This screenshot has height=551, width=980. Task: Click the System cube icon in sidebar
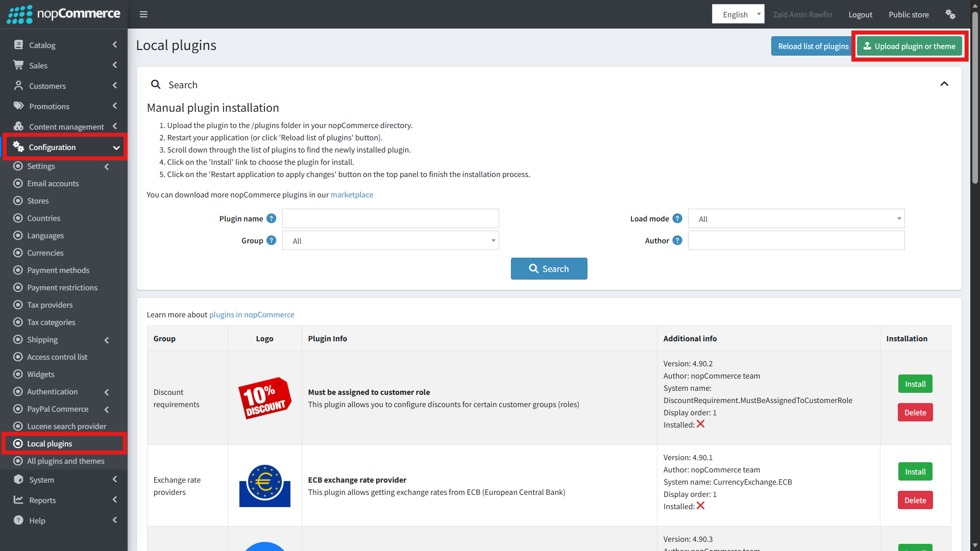point(18,480)
